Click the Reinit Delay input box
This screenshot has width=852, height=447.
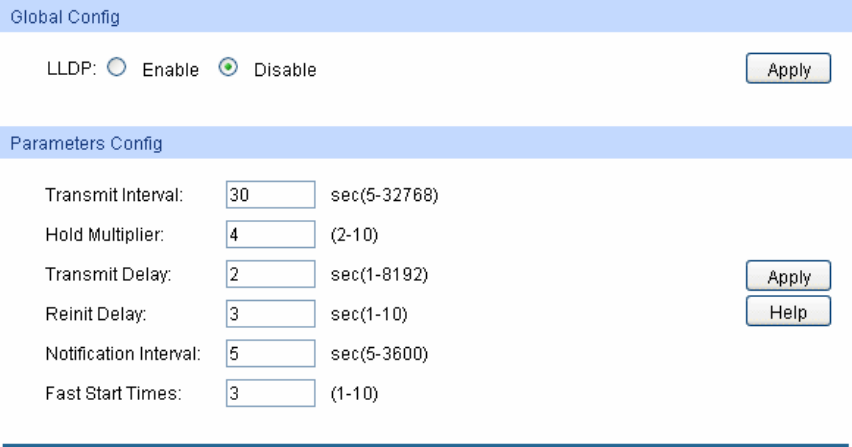(x=271, y=315)
